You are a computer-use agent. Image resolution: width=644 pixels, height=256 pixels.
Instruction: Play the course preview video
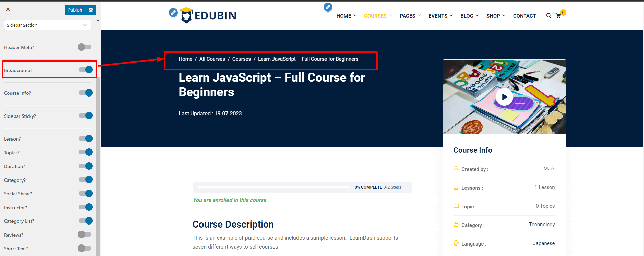tap(504, 97)
